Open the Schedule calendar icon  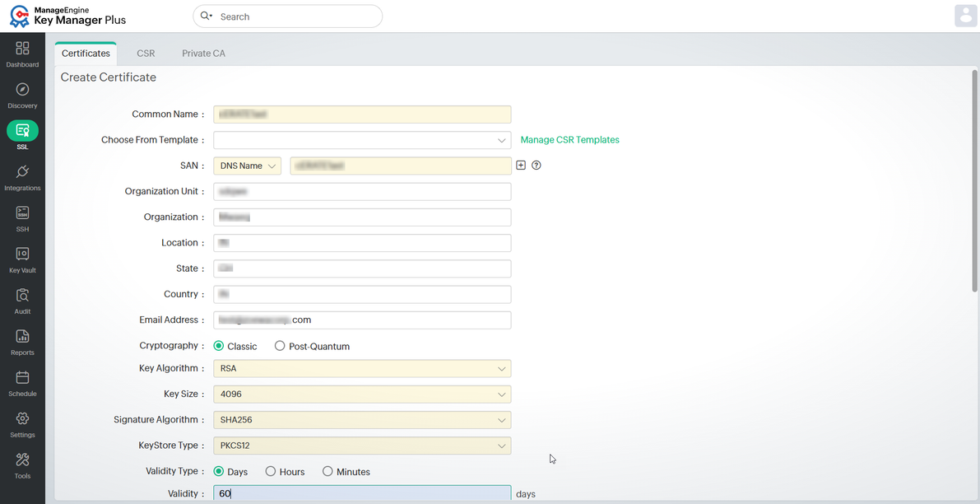coord(22,378)
